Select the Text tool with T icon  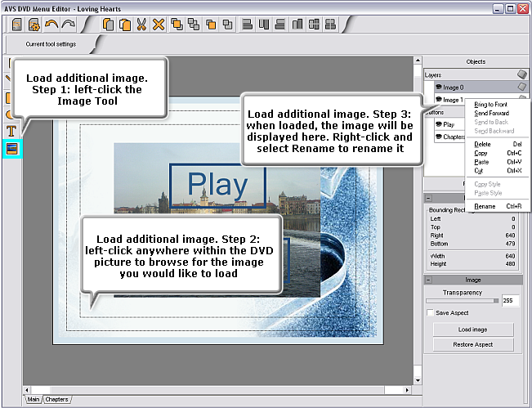(x=11, y=131)
